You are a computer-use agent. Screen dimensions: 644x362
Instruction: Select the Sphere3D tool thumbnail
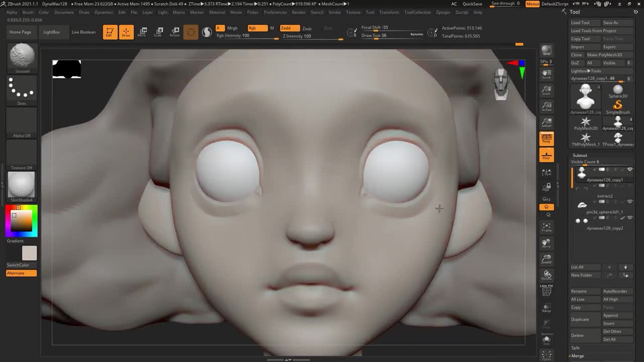coord(618,92)
